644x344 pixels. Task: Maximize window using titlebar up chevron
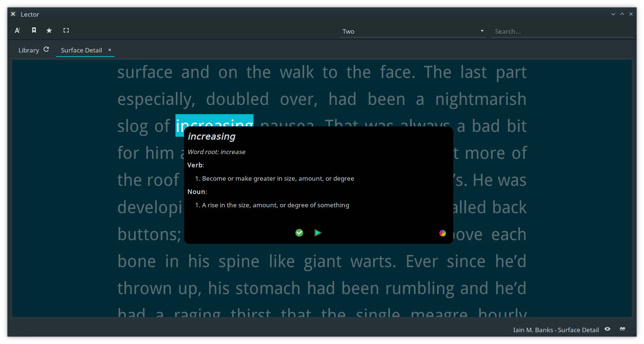coord(622,14)
